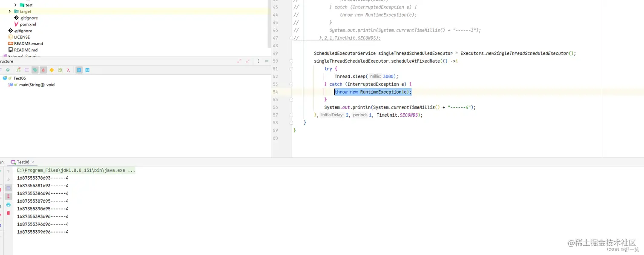Click fold end marker at line 57

(x=291, y=115)
